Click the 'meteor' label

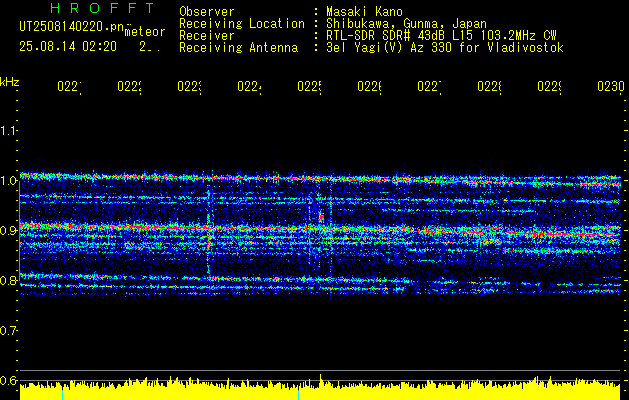(x=145, y=32)
